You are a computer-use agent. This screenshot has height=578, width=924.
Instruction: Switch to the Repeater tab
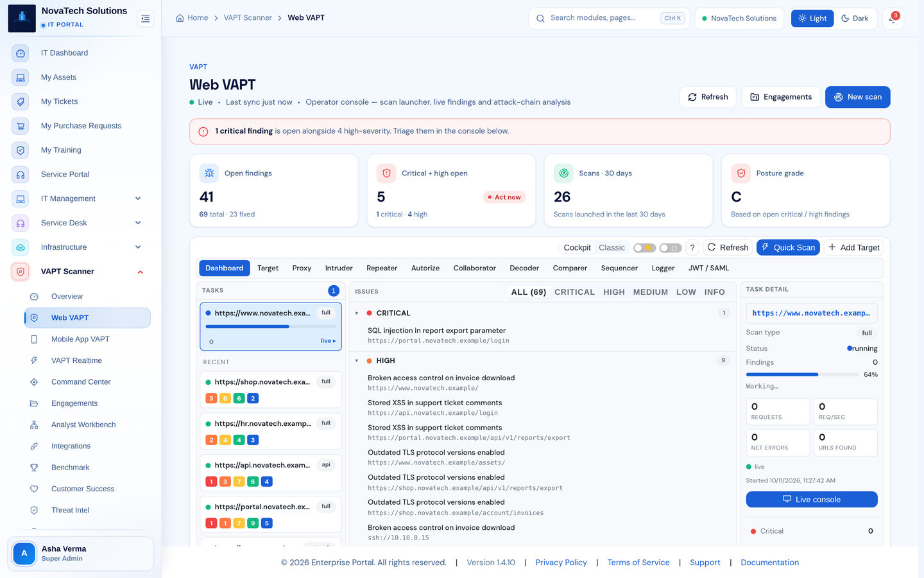click(382, 268)
